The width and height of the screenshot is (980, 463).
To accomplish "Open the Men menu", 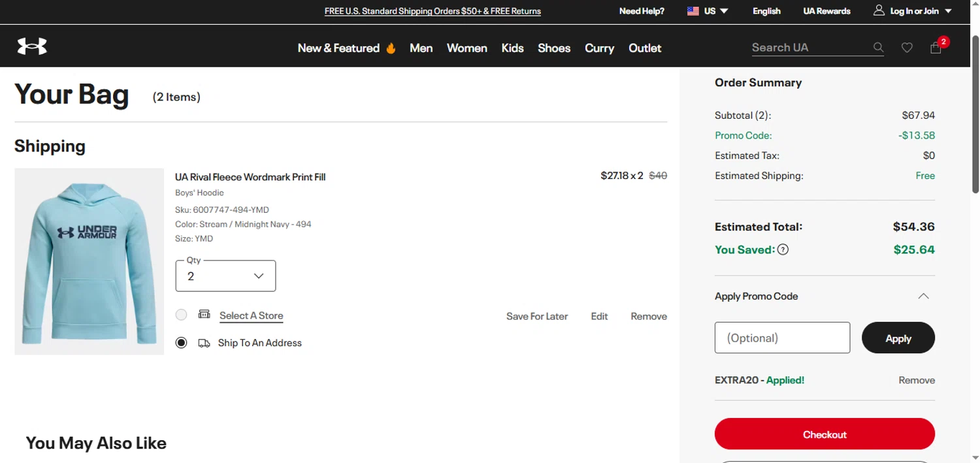I will click(421, 48).
